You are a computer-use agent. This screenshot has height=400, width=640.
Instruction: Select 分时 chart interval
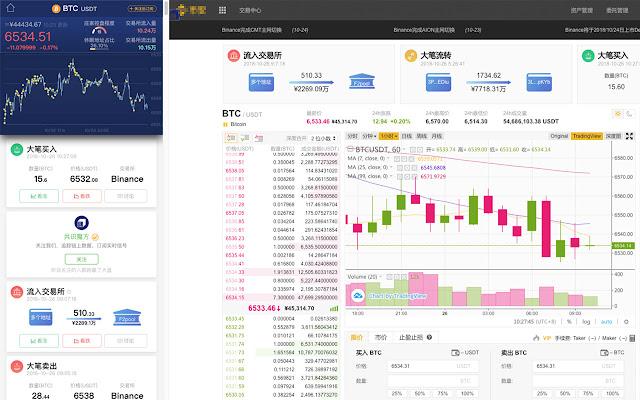[x=353, y=136]
